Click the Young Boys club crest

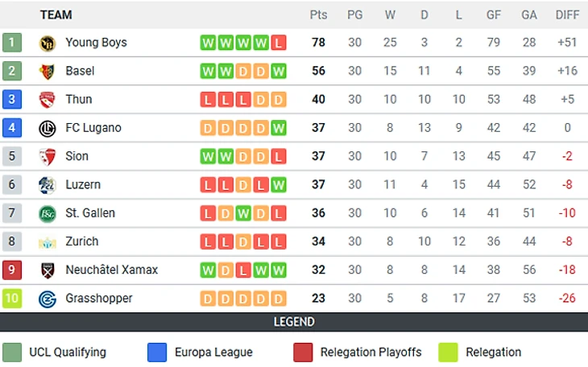coord(47,43)
